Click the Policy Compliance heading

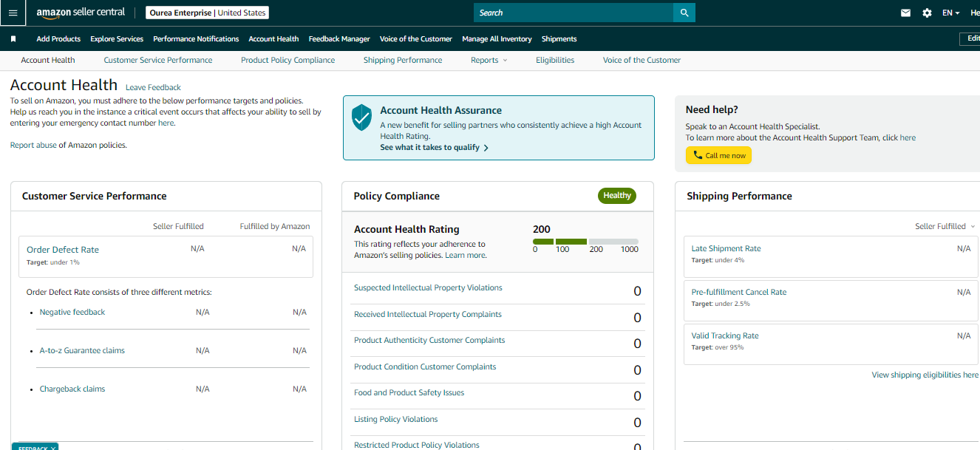[x=397, y=196]
